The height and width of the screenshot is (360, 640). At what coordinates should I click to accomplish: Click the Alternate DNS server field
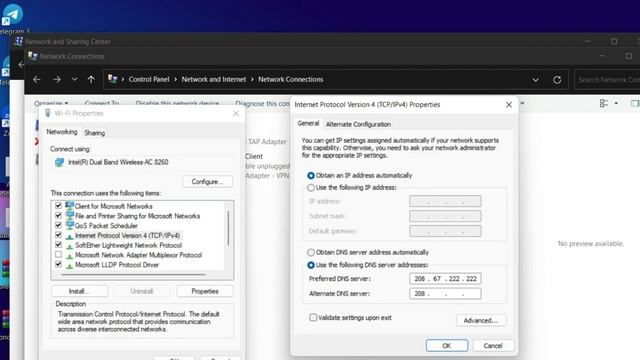pos(445,293)
